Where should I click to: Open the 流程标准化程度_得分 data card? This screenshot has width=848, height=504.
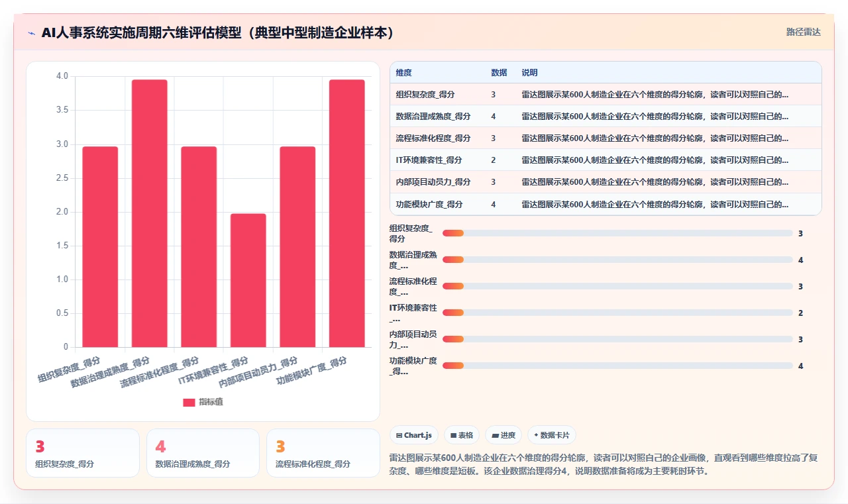coord(323,453)
